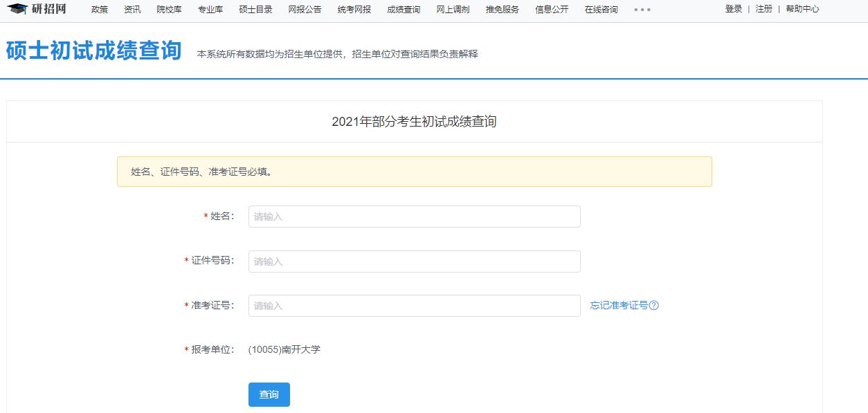The image size is (868, 413).
Task: Open the 资讯 menu item
Action: coord(132,10)
